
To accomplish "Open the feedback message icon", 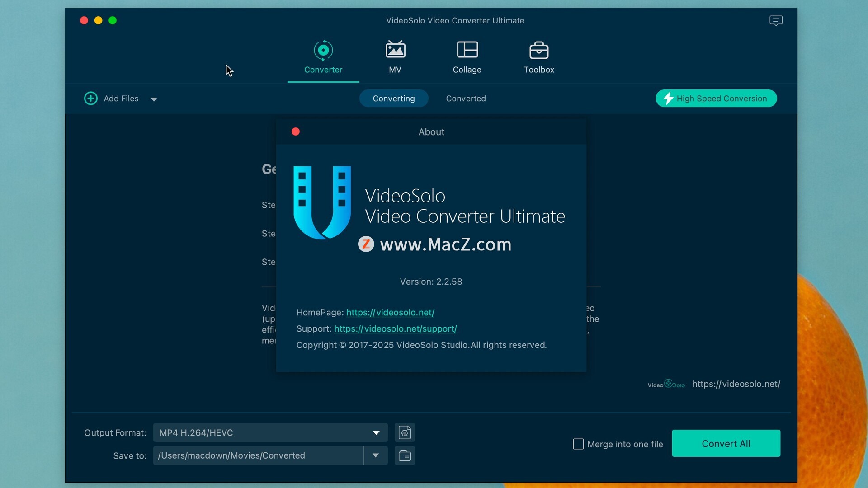I will point(776,21).
